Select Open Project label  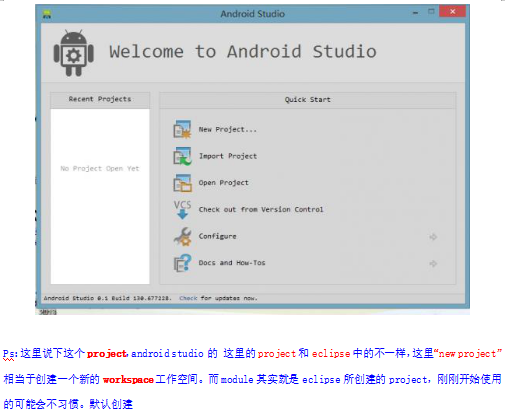click(x=224, y=183)
